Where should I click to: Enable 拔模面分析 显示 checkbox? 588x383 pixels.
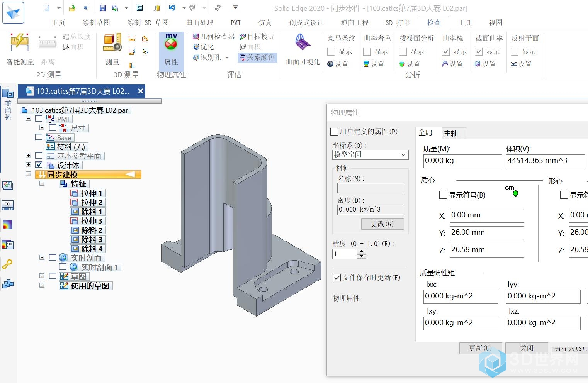(403, 52)
